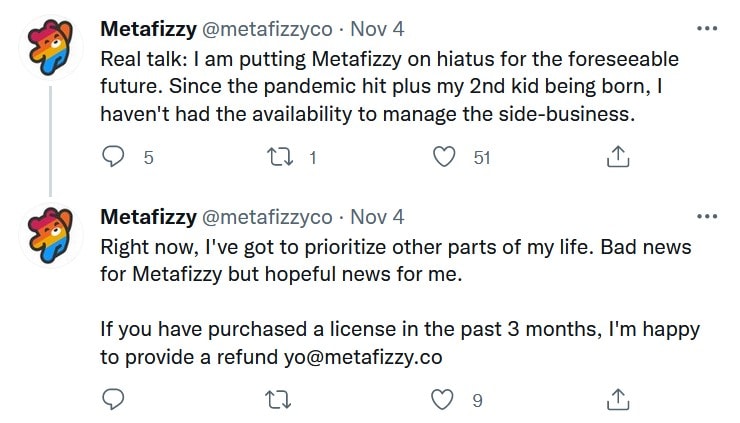
Task: Open @metafizzyco handle on first tweet
Action: [x=267, y=30]
